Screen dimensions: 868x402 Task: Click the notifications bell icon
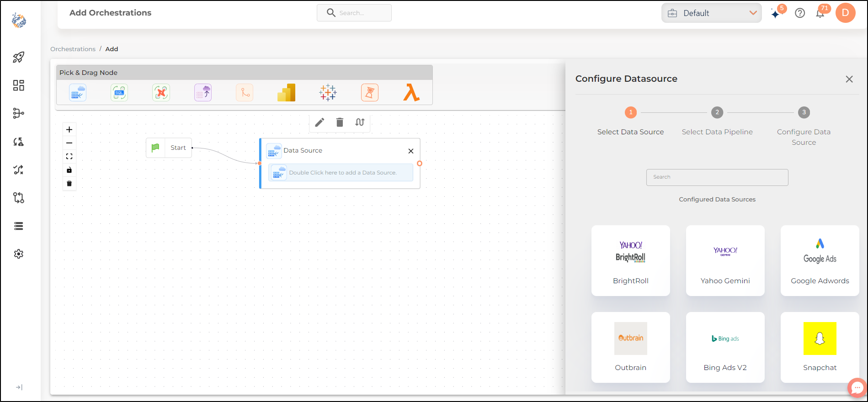coord(820,13)
